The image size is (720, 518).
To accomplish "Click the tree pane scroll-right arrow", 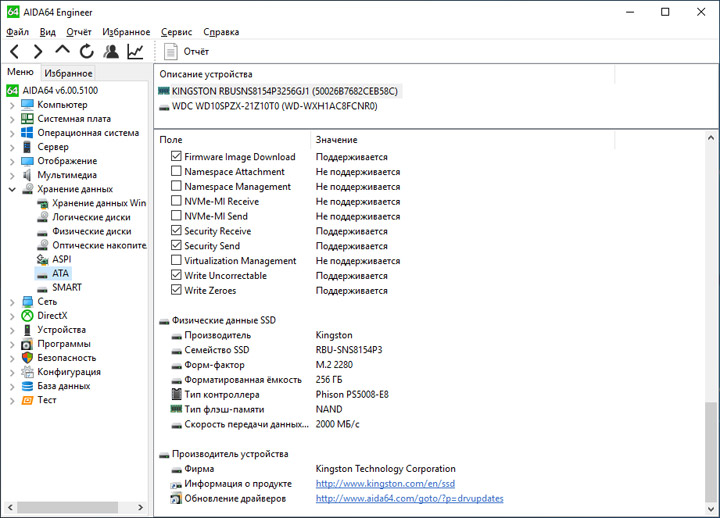I will tap(141, 507).
